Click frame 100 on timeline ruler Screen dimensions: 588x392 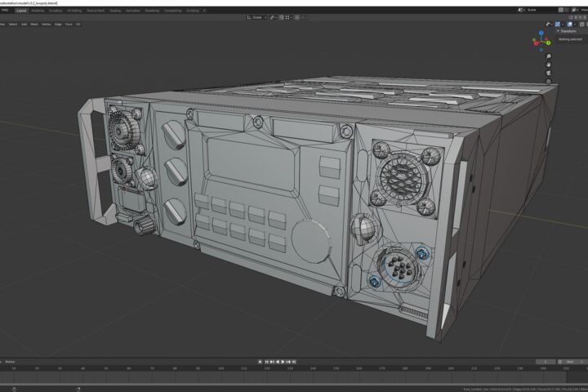tap(220, 369)
